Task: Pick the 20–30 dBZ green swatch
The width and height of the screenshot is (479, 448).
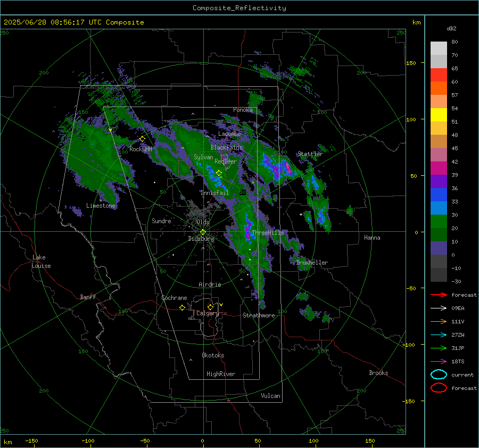Action: click(439, 222)
